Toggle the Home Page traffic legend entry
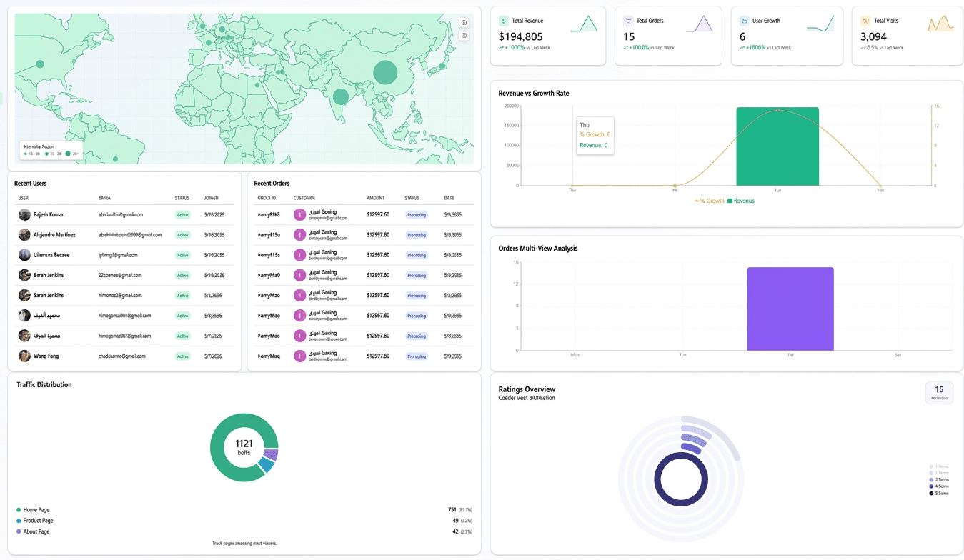Screen dimensions: 964x560 (x=33, y=510)
